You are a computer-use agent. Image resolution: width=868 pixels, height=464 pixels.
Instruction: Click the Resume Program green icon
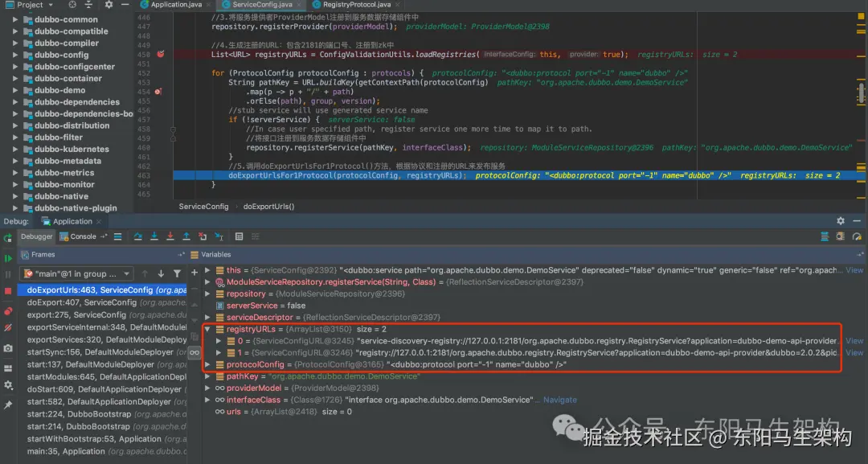[x=8, y=258]
